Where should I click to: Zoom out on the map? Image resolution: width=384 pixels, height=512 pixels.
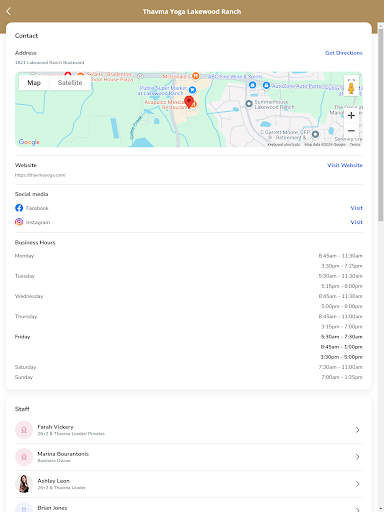click(x=351, y=131)
